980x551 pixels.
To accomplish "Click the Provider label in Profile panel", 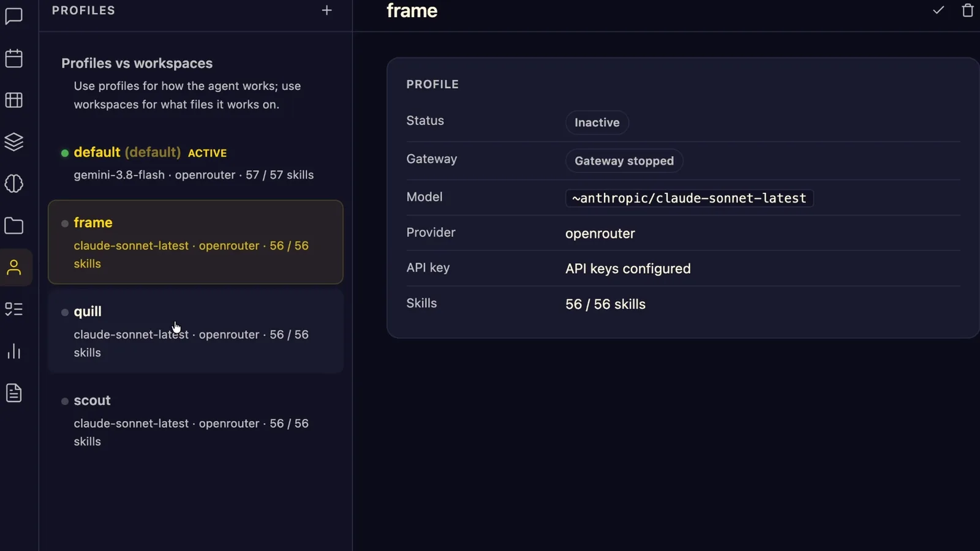I will [431, 233].
